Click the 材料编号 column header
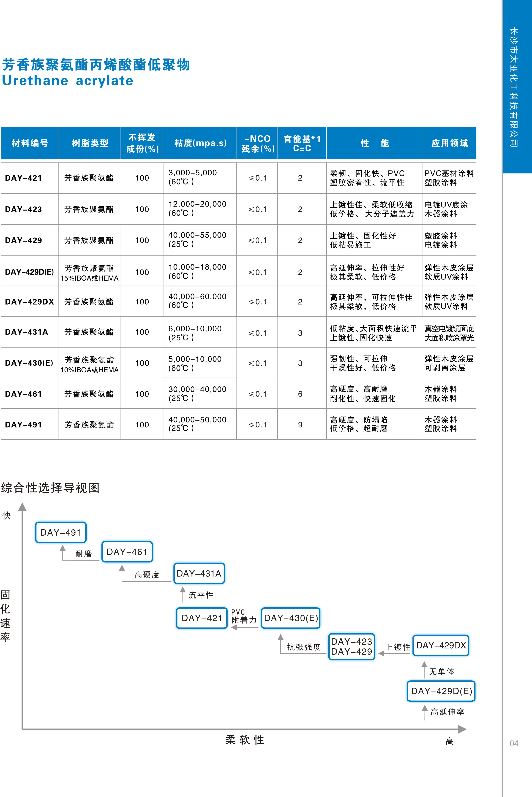The width and height of the screenshot is (532, 797). [x=30, y=143]
